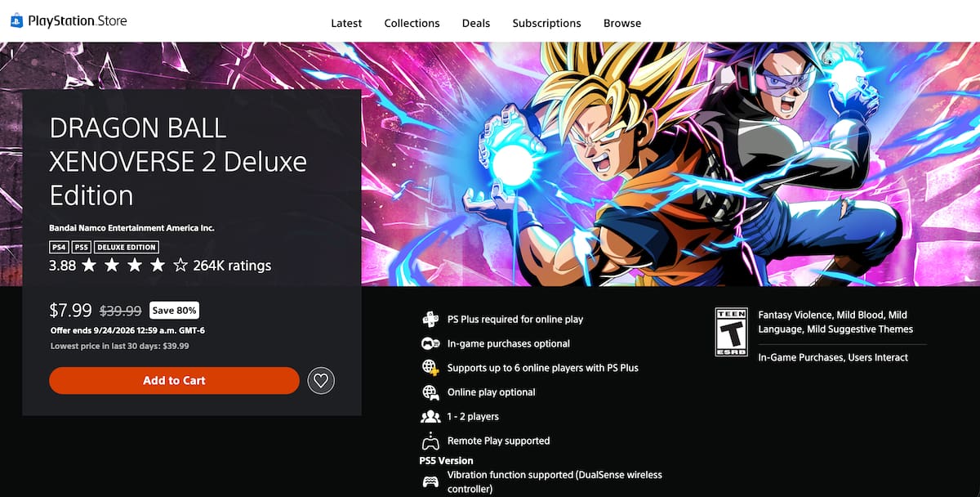This screenshot has height=497, width=980.
Task: Click the DRAGON BALL XENOVERSE 2 title
Action: coord(178,162)
